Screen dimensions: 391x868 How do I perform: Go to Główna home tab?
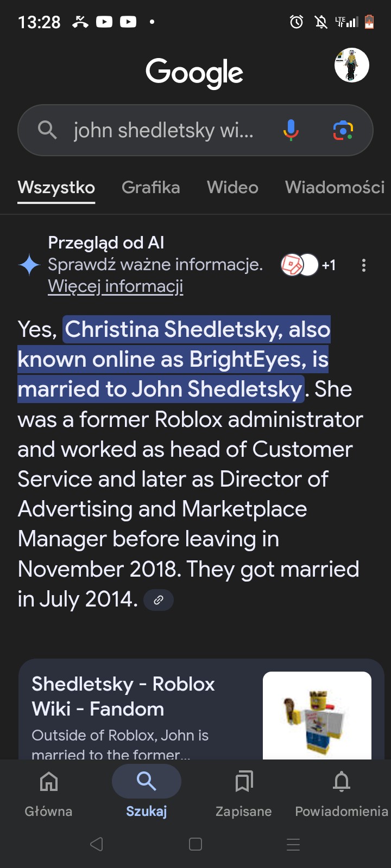coord(49,792)
